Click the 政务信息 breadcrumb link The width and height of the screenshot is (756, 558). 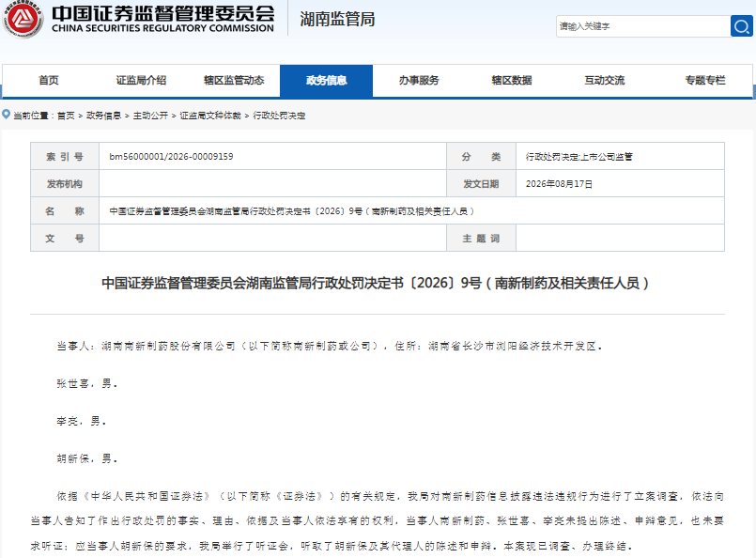(x=103, y=116)
